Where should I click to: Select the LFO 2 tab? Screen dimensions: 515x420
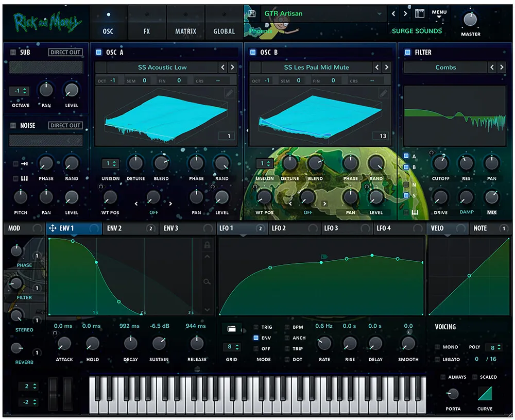pos(294,228)
